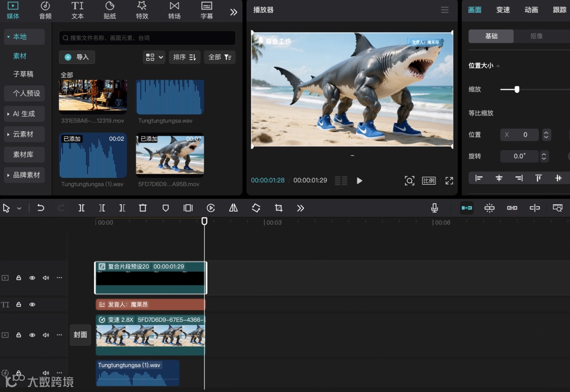Open the grid view mode dropdown

pos(154,57)
